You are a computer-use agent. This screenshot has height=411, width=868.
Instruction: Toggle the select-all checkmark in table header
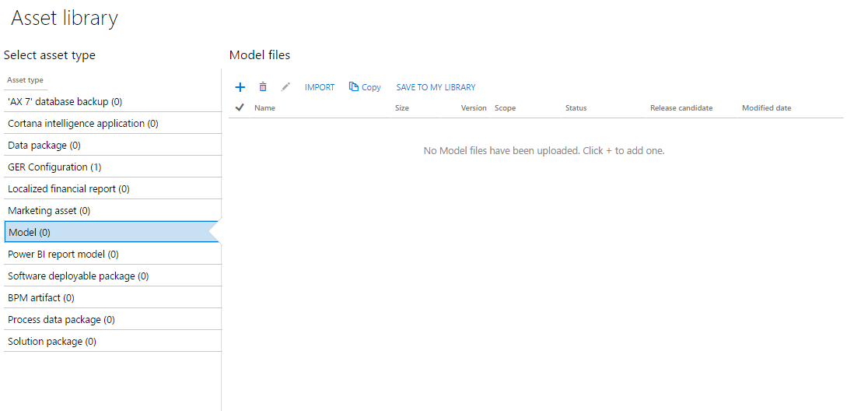click(240, 107)
